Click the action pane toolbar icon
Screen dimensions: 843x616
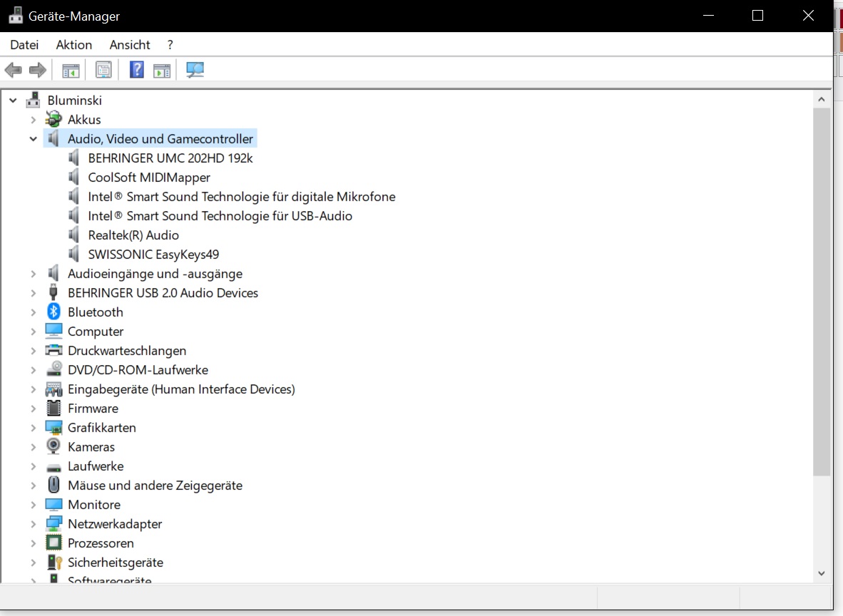click(x=162, y=70)
